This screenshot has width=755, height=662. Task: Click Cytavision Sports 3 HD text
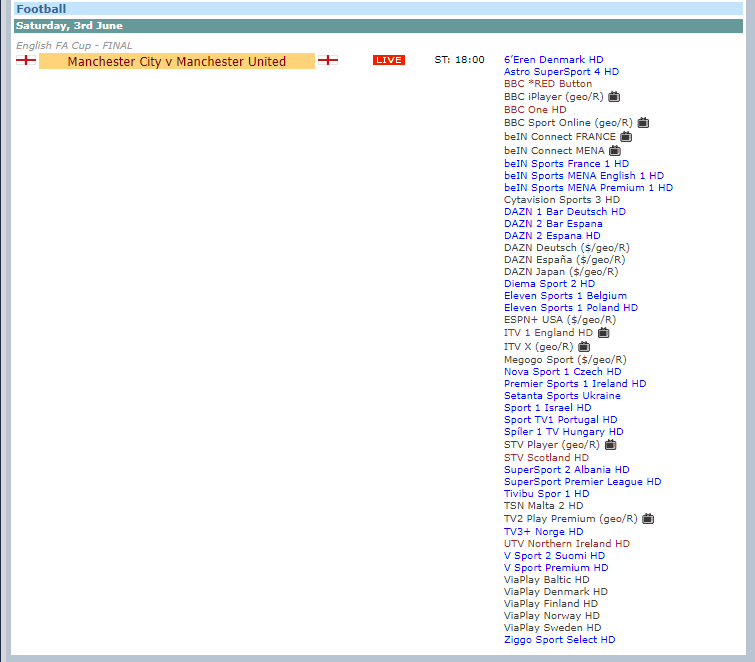tap(562, 200)
